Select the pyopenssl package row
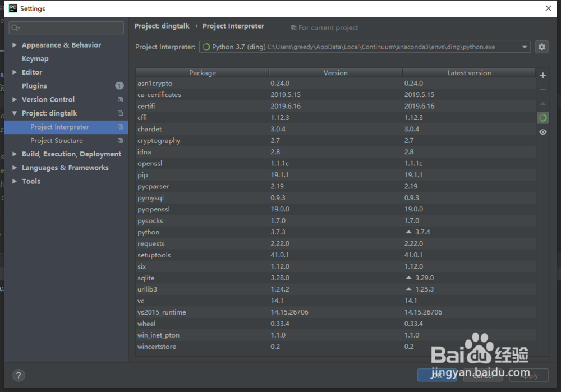Viewport: 561px width, 392px height. [x=335, y=209]
